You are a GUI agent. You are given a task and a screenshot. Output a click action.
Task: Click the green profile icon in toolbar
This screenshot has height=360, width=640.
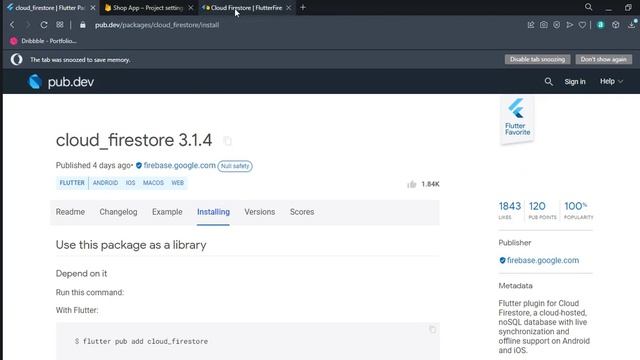pos(600,25)
